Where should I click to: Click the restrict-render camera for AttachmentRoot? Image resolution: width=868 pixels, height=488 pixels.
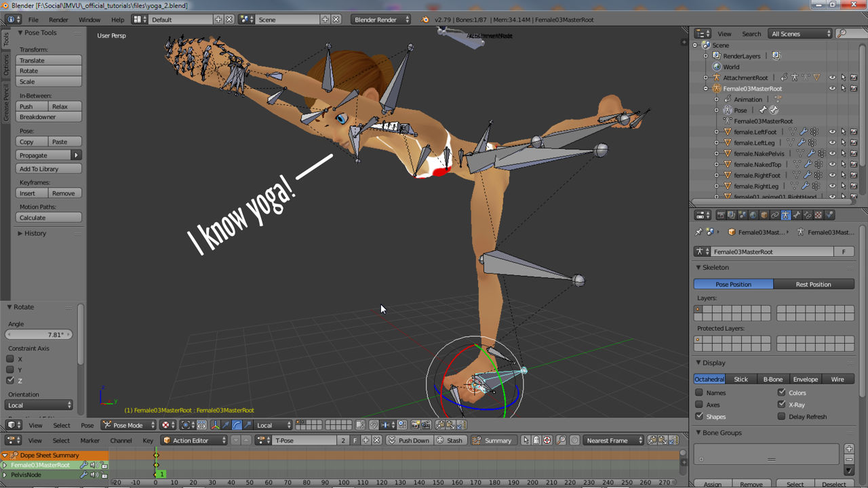pyautogui.click(x=854, y=77)
